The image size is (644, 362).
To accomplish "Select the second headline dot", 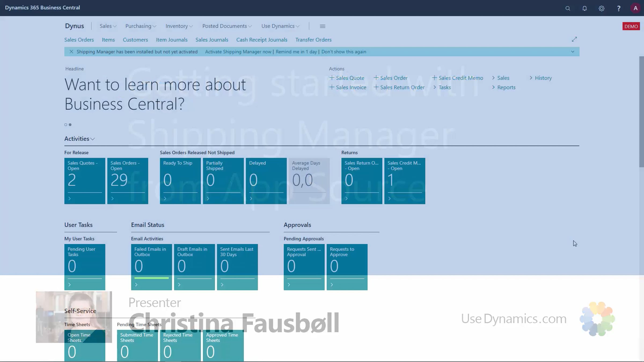I will [x=70, y=125].
